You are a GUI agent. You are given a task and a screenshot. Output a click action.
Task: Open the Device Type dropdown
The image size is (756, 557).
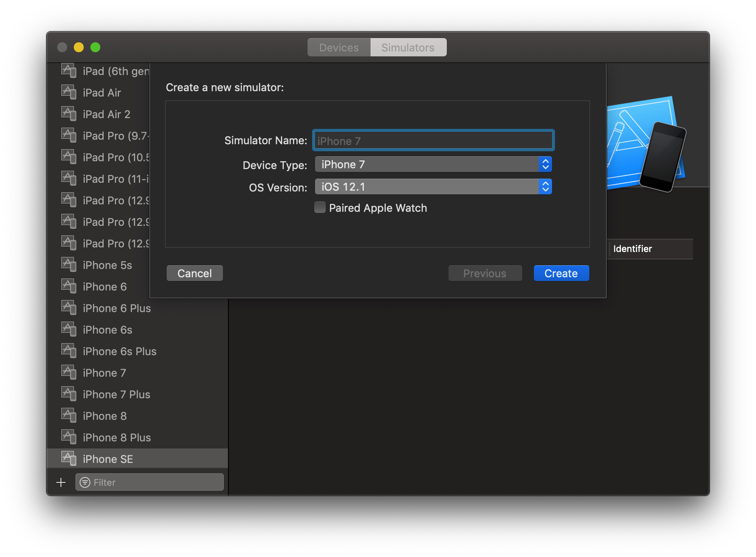433,165
